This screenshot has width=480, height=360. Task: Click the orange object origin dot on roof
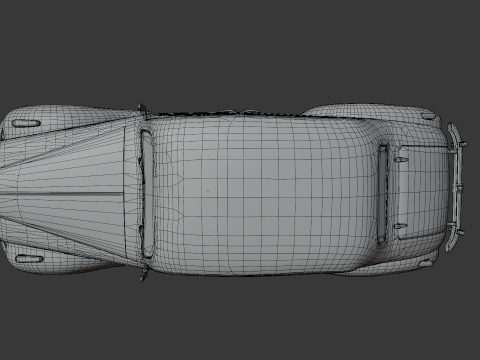(x=208, y=191)
